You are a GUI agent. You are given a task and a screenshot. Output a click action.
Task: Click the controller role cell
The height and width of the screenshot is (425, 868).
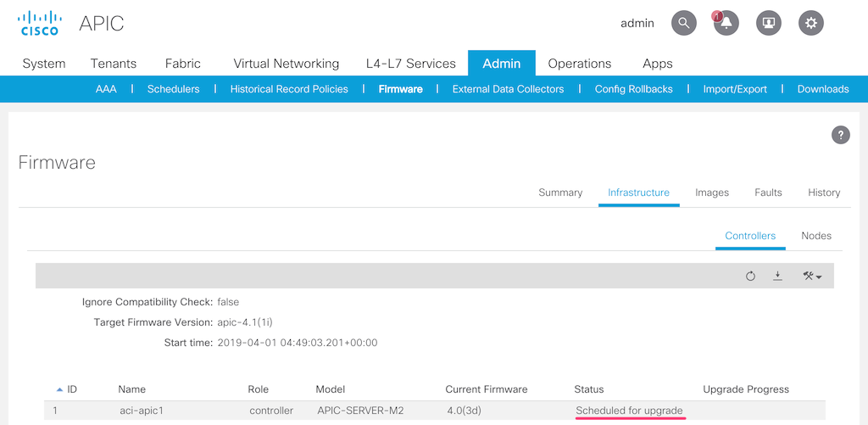271,411
